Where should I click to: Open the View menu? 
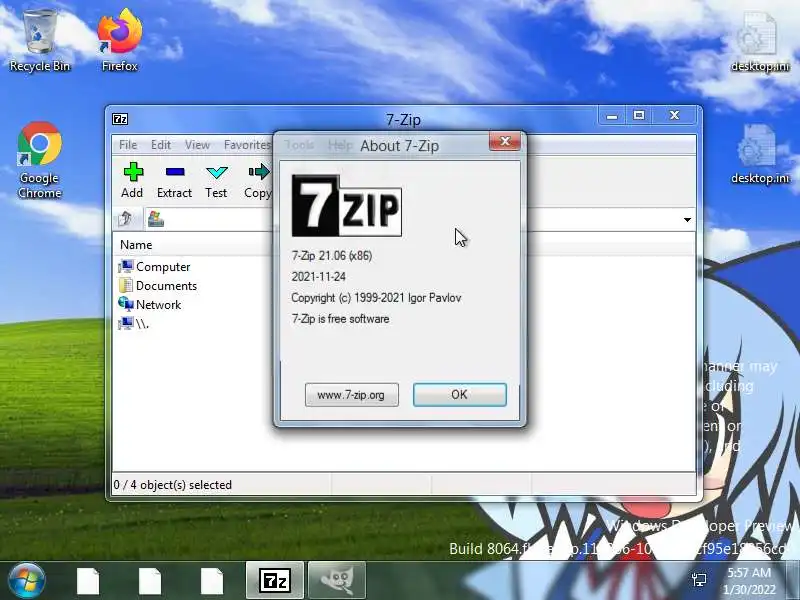(x=197, y=145)
